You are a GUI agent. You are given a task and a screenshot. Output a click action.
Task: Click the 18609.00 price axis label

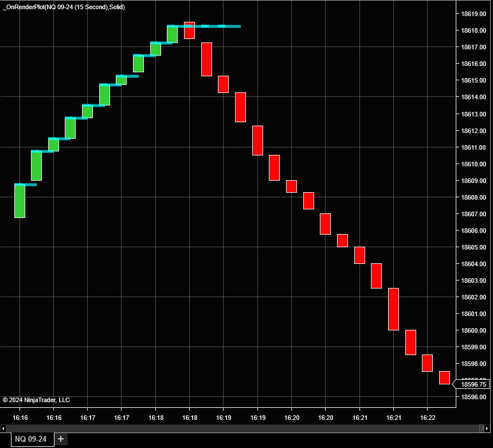(474, 181)
